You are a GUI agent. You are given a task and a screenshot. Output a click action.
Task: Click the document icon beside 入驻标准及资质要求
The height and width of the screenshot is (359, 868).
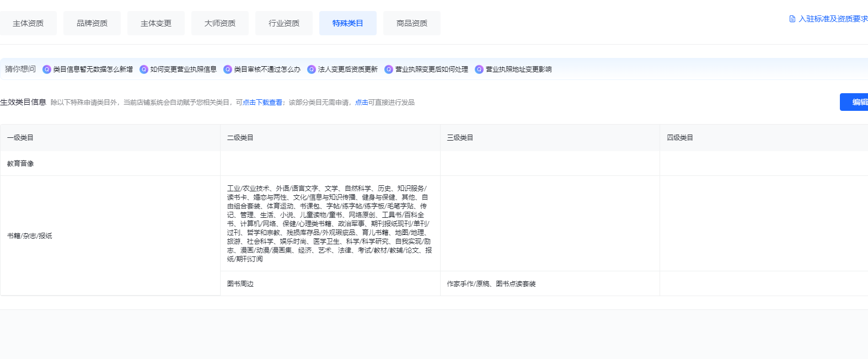click(792, 19)
